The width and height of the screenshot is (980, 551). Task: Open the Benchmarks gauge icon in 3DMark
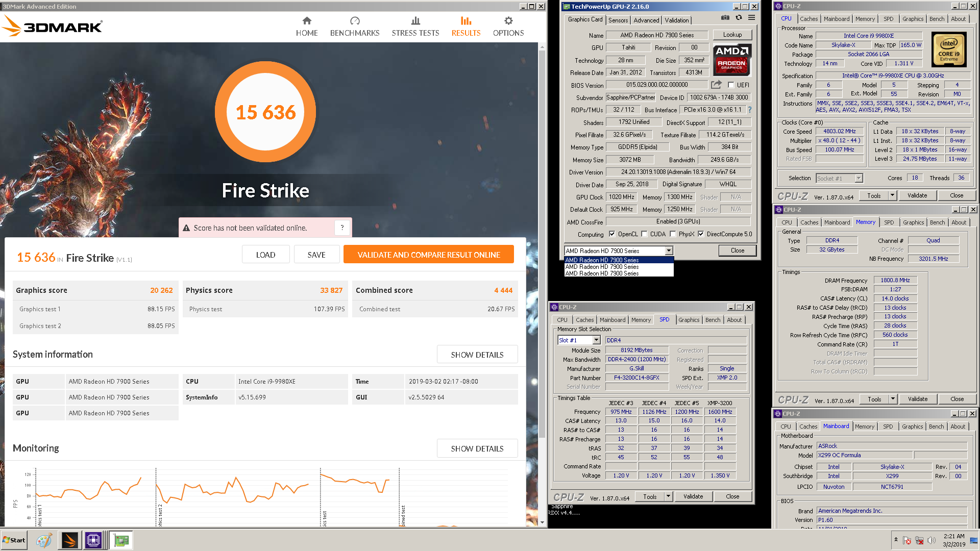355,21
